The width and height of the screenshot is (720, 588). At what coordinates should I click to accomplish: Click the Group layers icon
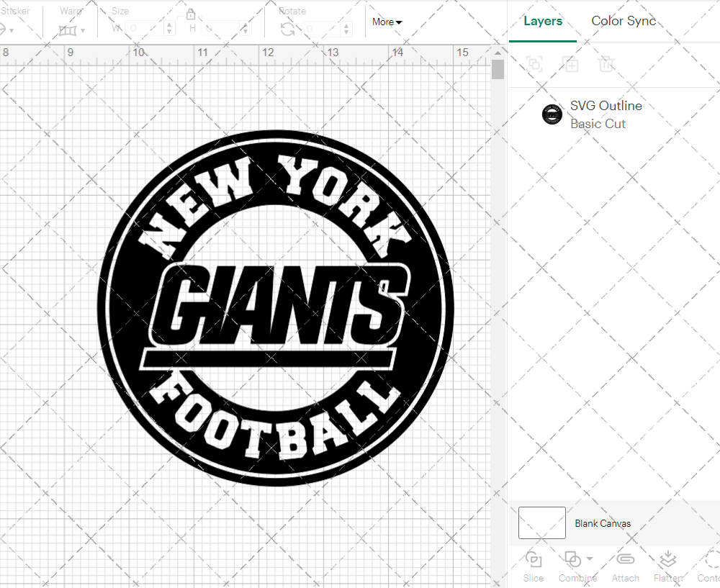(534, 64)
